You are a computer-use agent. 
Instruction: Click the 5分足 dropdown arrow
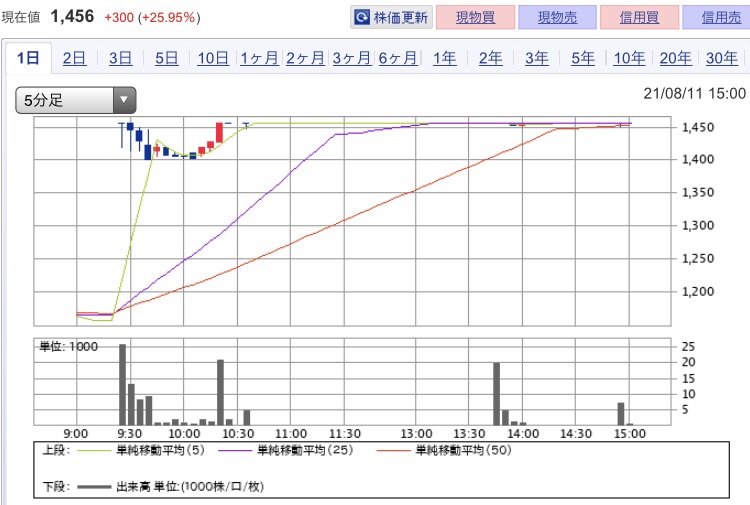pyautogui.click(x=124, y=100)
